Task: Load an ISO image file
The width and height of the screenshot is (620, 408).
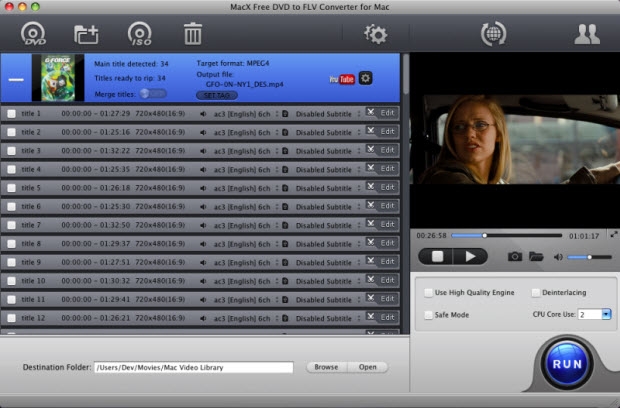Action: (x=140, y=34)
